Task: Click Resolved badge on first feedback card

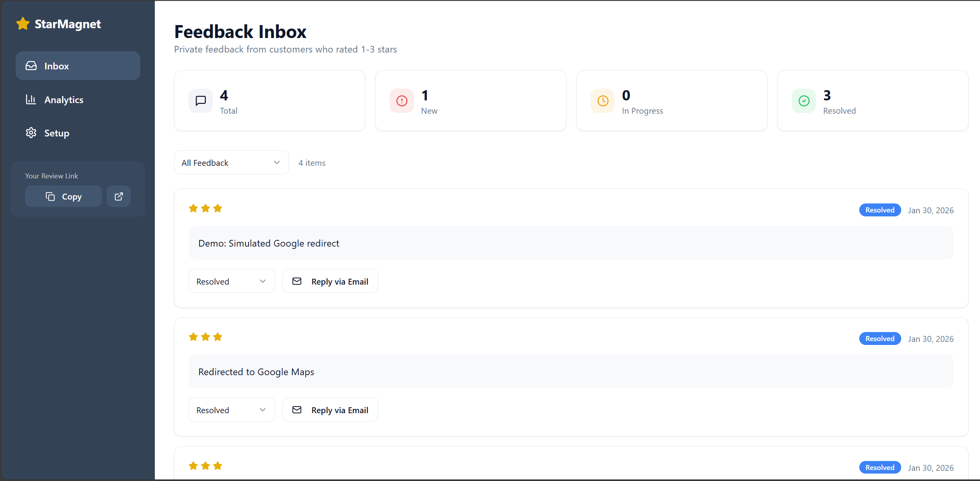Action: [x=880, y=210]
